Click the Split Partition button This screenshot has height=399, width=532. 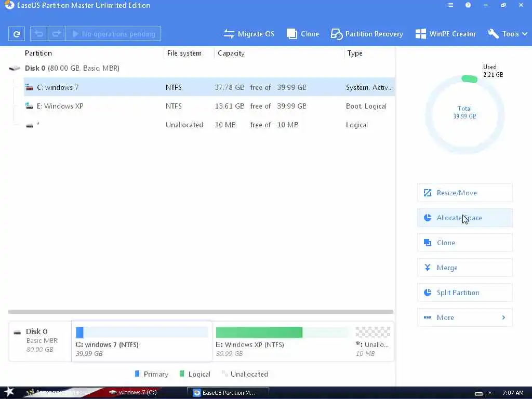465,292
